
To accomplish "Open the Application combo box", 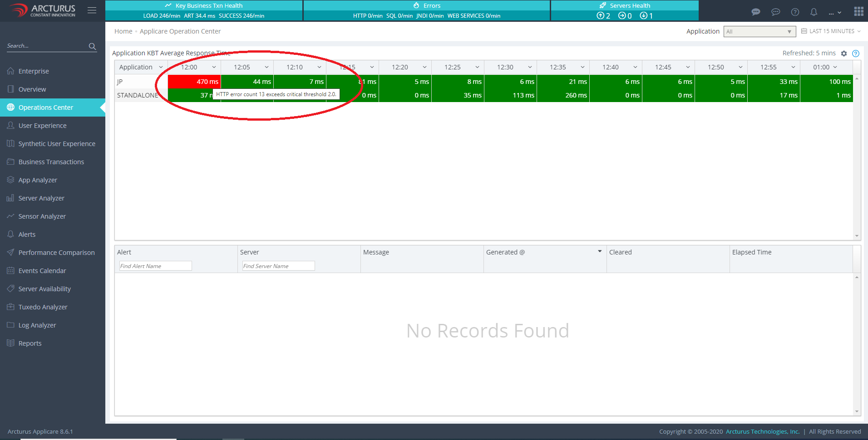I will click(x=759, y=31).
